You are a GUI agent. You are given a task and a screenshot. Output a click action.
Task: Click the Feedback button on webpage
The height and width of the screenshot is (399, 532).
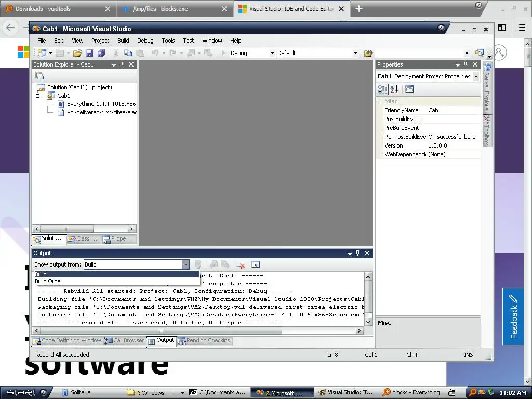(x=513, y=316)
